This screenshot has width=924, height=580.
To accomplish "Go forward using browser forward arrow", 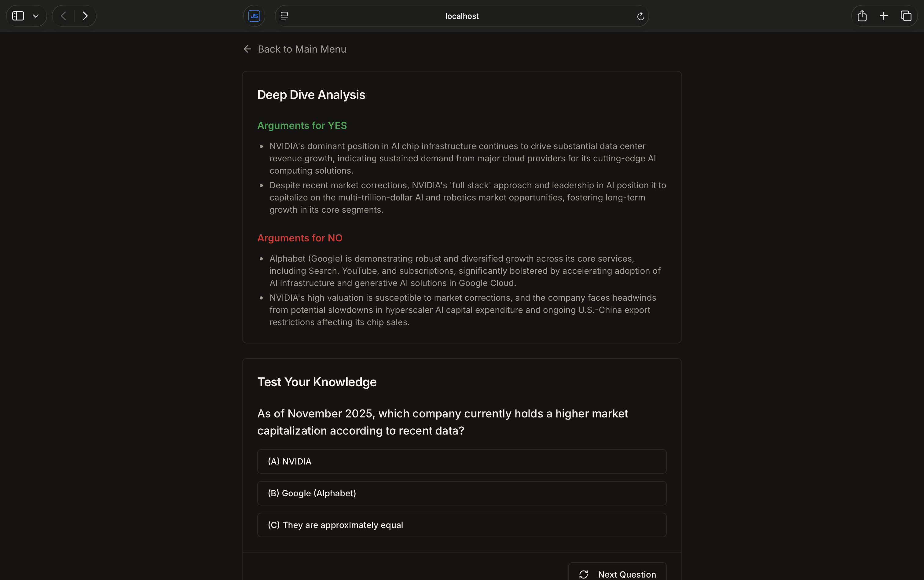I will (x=85, y=16).
